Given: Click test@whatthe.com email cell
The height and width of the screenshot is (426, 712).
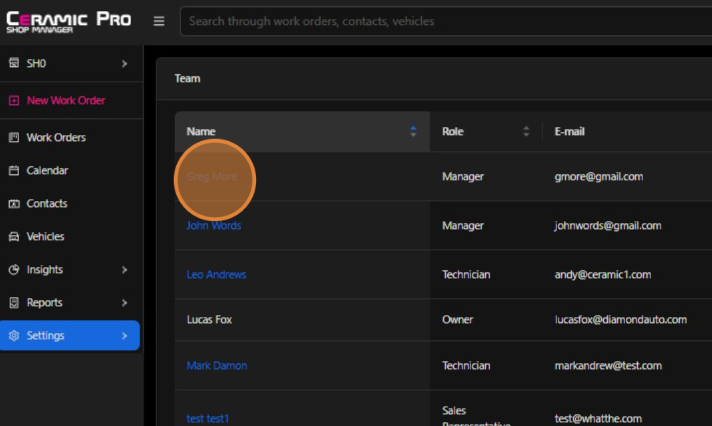Looking at the screenshot, I should [x=598, y=419].
